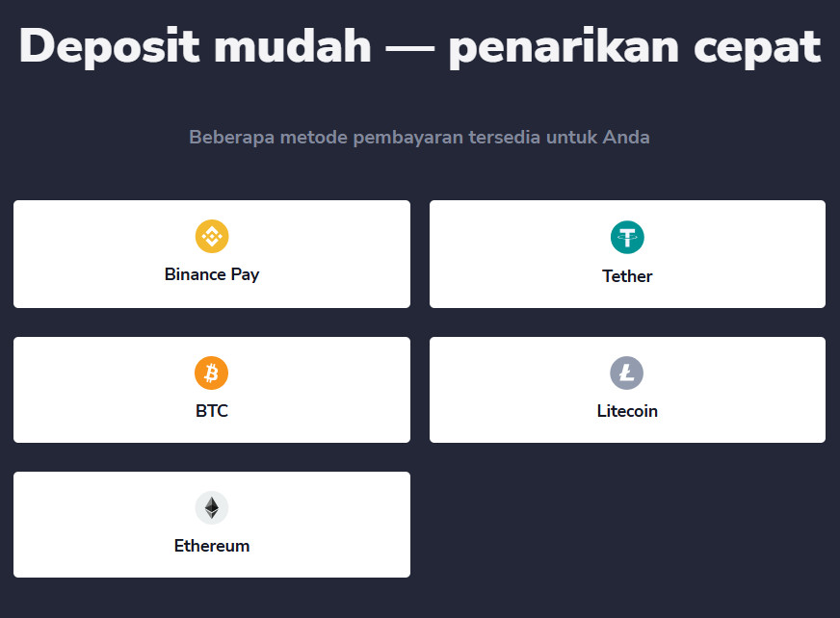Click the Binance Pay diamond icon

coord(212,236)
